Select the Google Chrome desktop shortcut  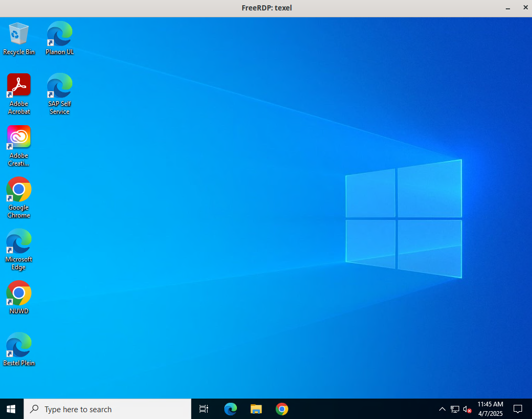pyautogui.click(x=19, y=197)
